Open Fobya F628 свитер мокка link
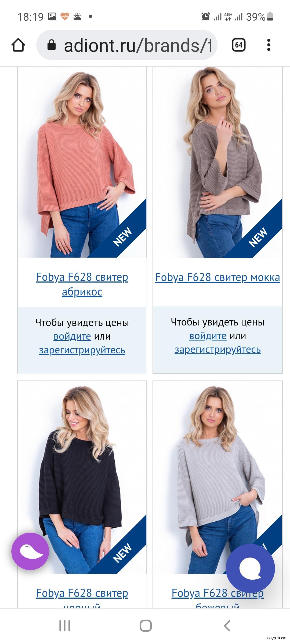290x644 pixels. pos(218,277)
